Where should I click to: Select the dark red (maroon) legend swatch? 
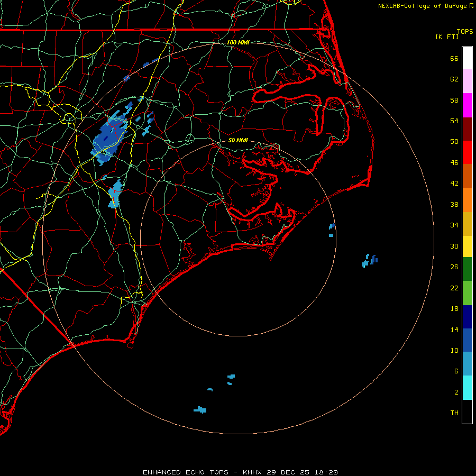467,129
